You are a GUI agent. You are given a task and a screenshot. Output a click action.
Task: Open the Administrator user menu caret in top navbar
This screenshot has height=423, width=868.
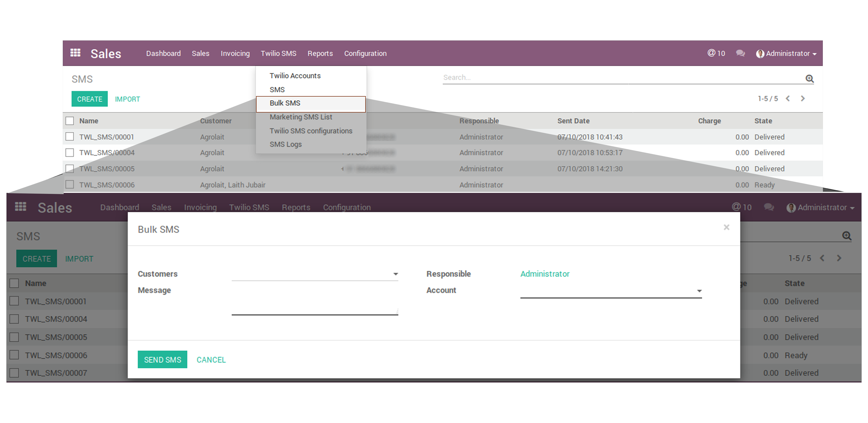pos(814,54)
